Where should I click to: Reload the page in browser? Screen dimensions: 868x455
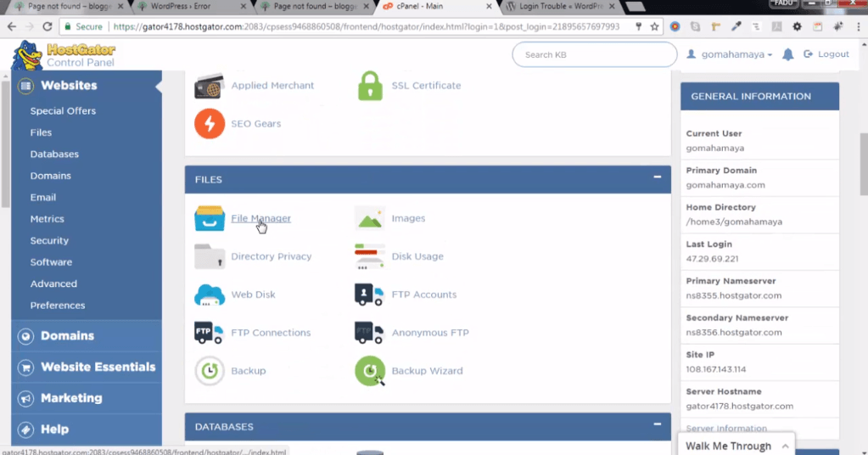48,26
